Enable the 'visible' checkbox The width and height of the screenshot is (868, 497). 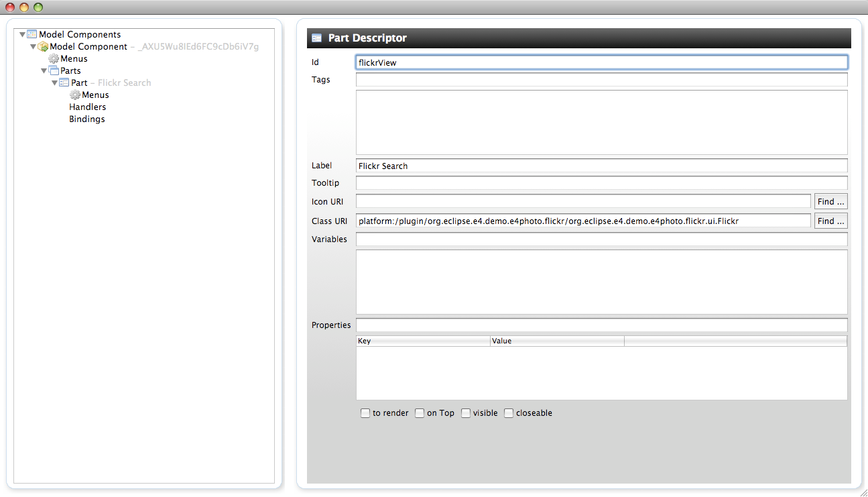(x=466, y=413)
